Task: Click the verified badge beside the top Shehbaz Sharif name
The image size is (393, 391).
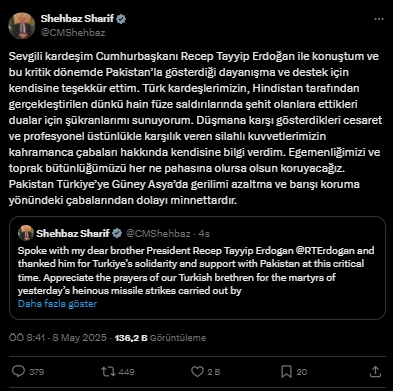Action: (x=121, y=19)
